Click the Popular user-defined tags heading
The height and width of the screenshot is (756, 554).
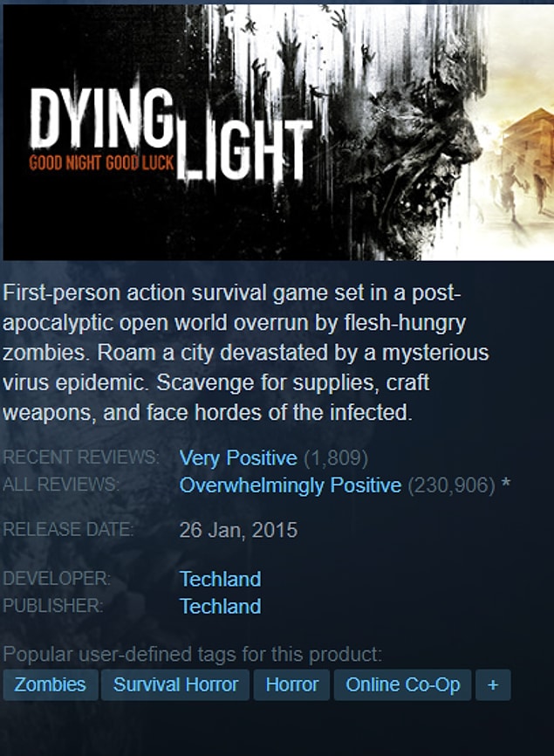[192, 654]
